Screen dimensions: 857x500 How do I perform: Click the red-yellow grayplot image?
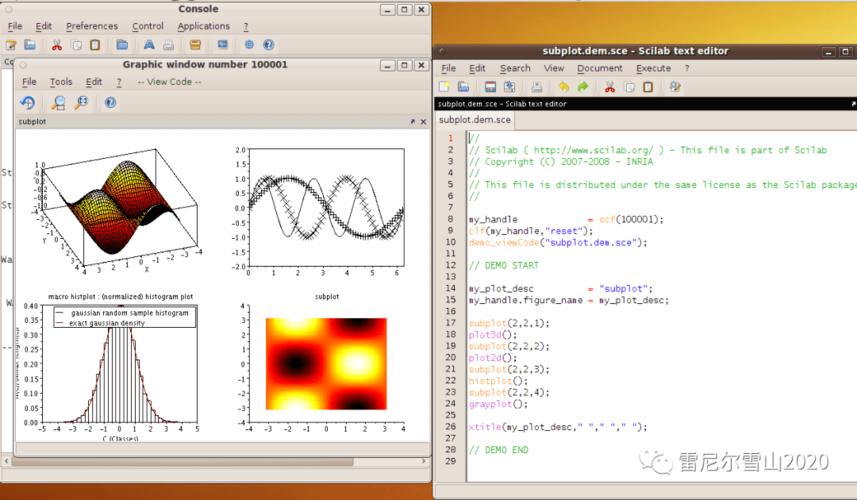pyautogui.click(x=326, y=364)
